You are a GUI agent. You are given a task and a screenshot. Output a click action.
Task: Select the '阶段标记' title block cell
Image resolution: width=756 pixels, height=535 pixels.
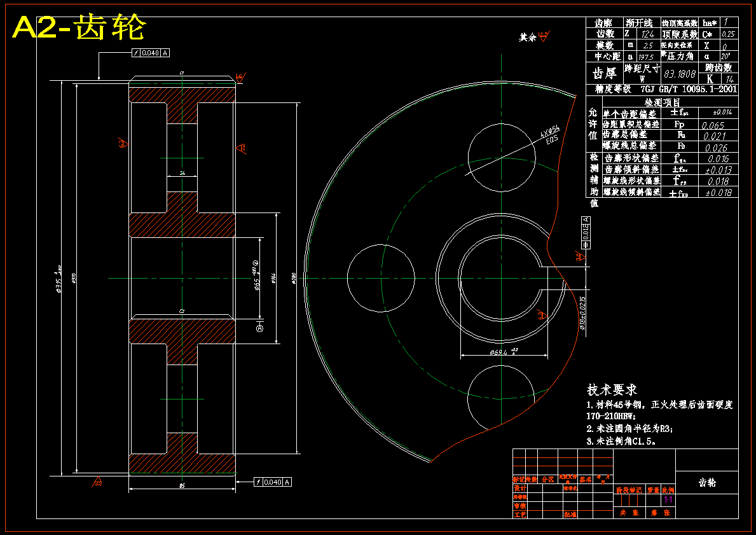[629, 490]
